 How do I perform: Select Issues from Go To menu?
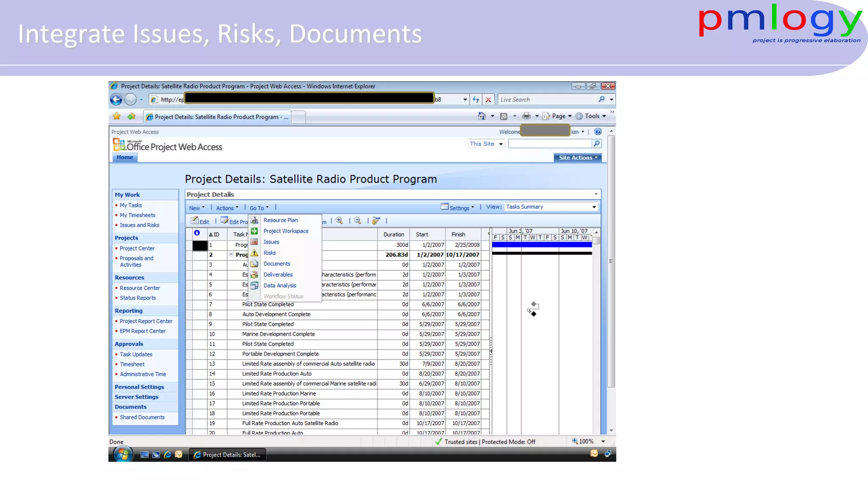point(271,242)
